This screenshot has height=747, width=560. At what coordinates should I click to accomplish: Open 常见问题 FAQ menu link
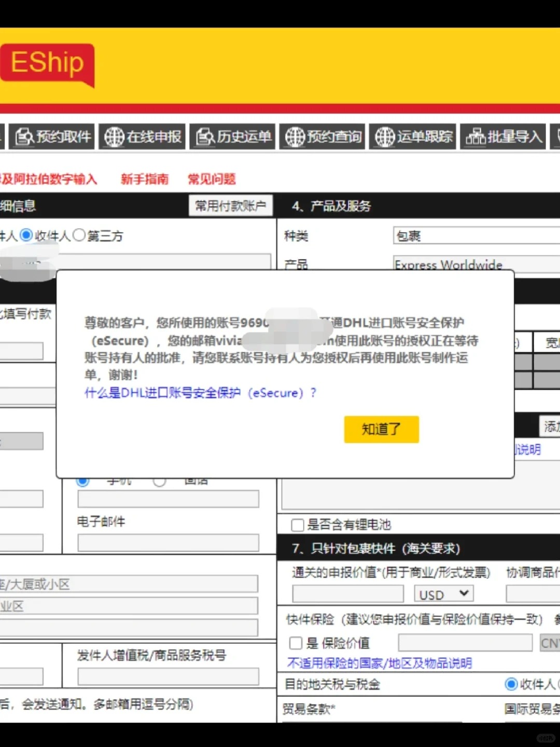pos(212,179)
